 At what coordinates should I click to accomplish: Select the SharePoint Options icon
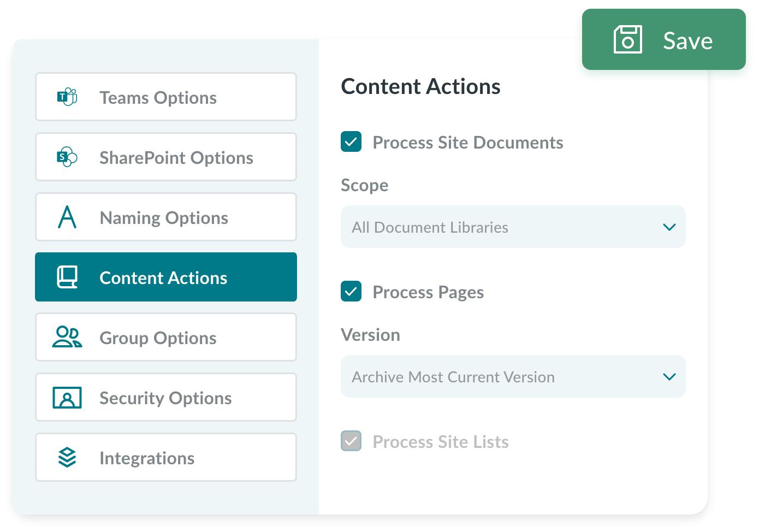coord(67,157)
